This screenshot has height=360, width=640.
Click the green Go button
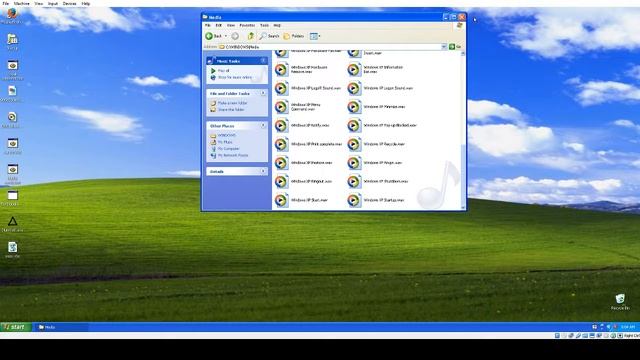[x=455, y=47]
